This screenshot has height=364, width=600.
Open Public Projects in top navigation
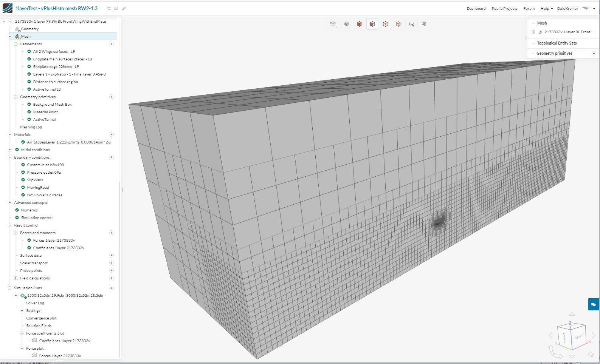tap(504, 8)
